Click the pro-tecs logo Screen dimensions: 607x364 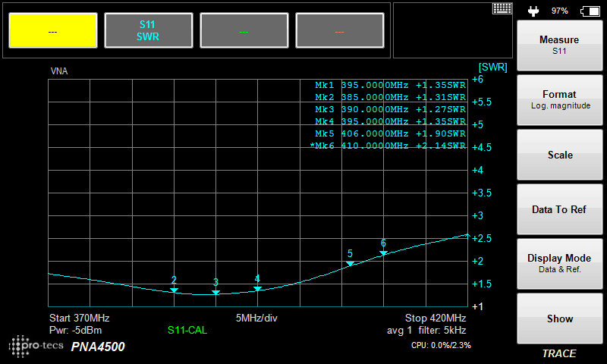[x=36, y=346]
